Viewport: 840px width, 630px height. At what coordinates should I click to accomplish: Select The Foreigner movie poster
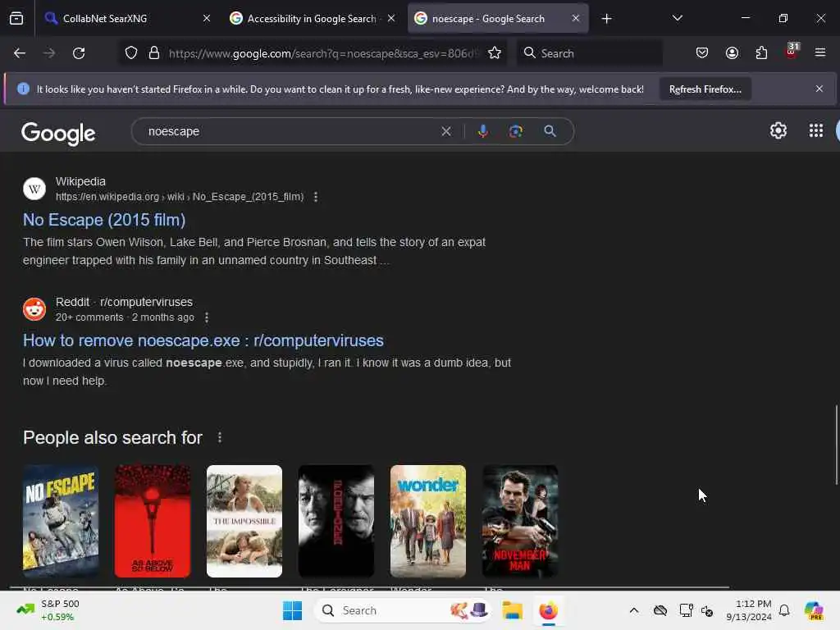(336, 521)
